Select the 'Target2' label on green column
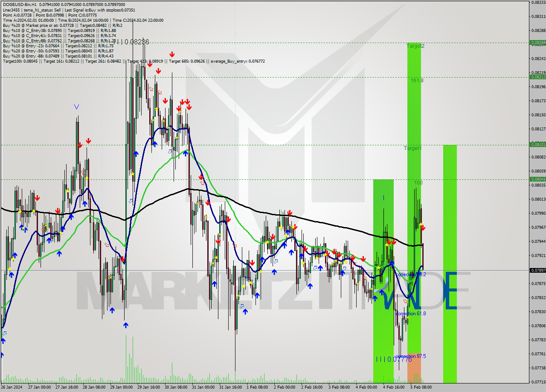The height and width of the screenshot is (392, 546). click(415, 46)
